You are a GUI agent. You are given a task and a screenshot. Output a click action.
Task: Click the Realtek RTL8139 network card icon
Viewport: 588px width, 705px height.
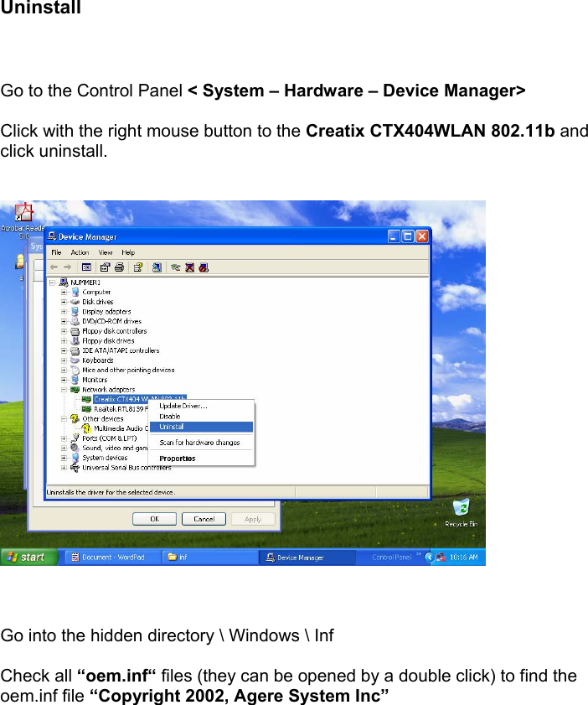tap(86, 409)
